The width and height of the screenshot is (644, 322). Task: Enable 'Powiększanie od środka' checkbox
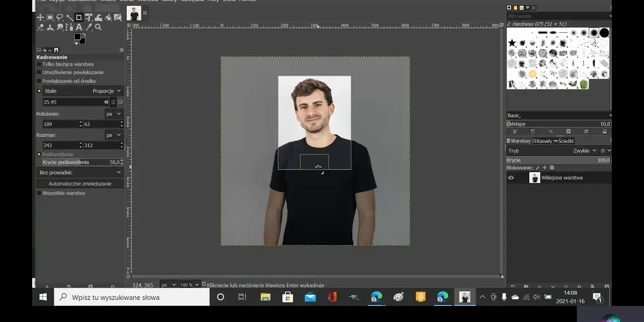pyautogui.click(x=39, y=81)
